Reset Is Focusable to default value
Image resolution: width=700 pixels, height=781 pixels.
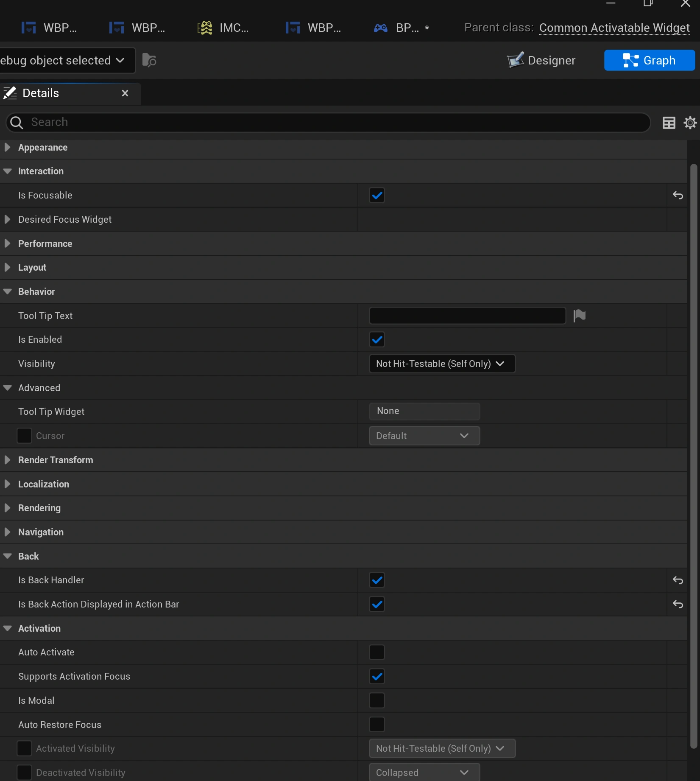pyautogui.click(x=678, y=196)
